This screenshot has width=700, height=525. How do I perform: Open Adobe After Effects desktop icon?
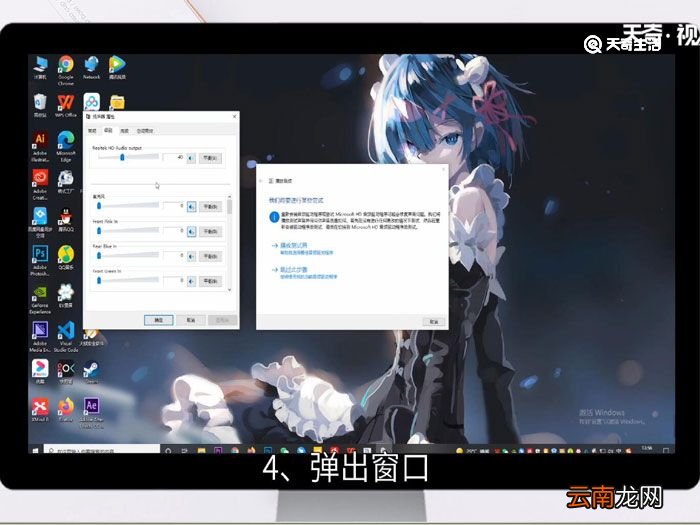92,413
